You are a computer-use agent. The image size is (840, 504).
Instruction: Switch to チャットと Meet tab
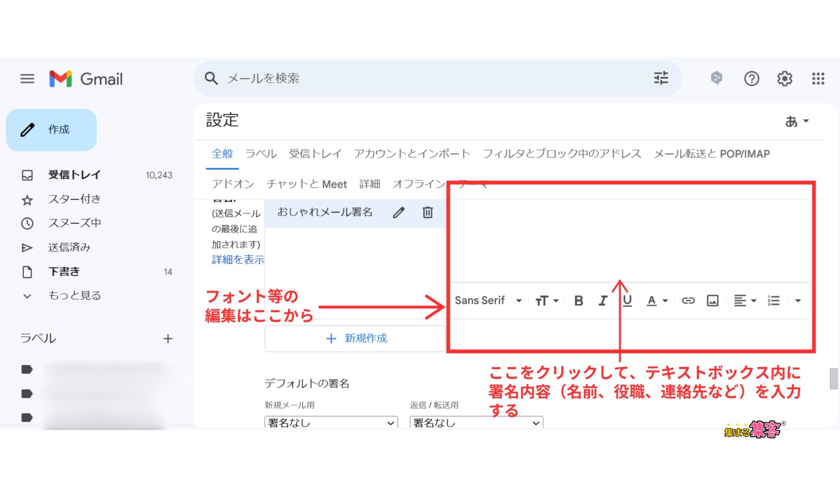point(306,184)
